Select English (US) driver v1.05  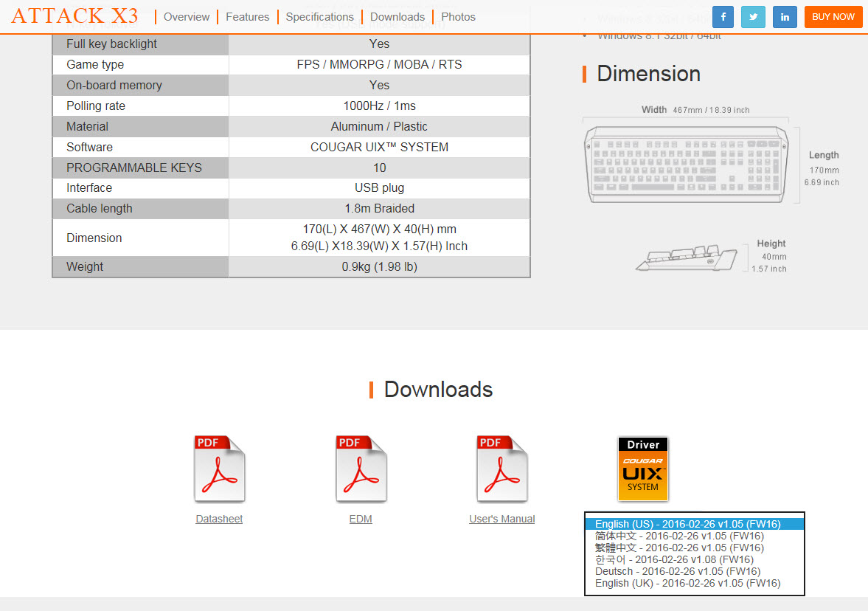pyautogui.click(x=695, y=524)
